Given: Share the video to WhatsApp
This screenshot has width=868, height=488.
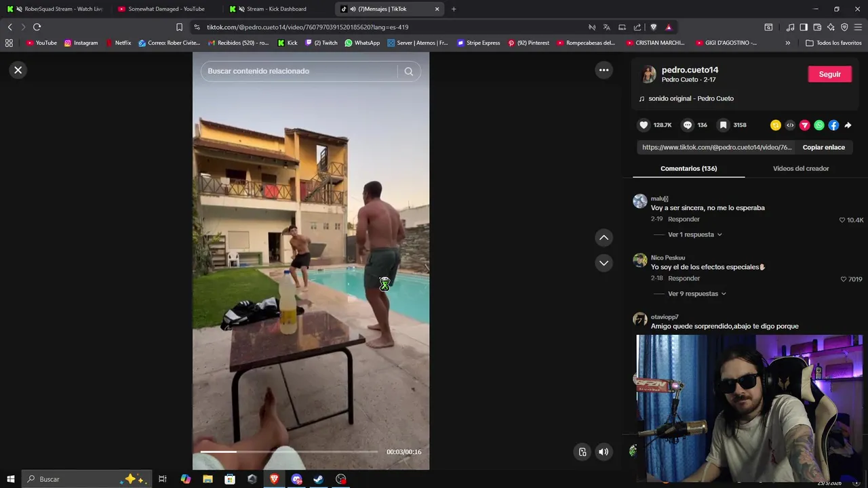Looking at the screenshot, I should click(819, 125).
